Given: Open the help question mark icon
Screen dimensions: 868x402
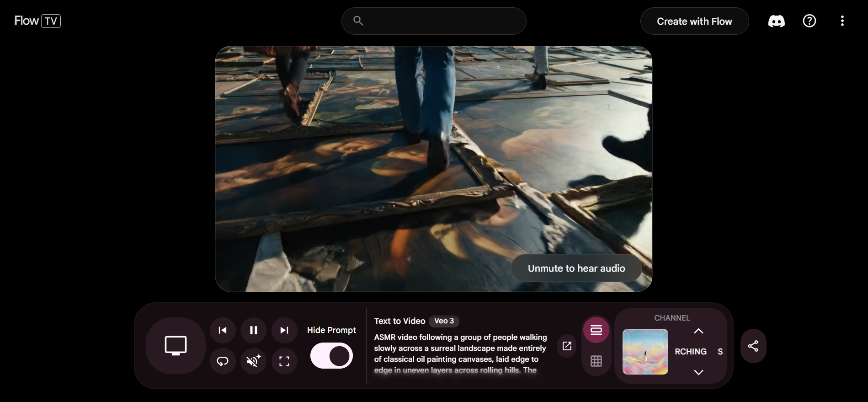Looking at the screenshot, I should (809, 21).
